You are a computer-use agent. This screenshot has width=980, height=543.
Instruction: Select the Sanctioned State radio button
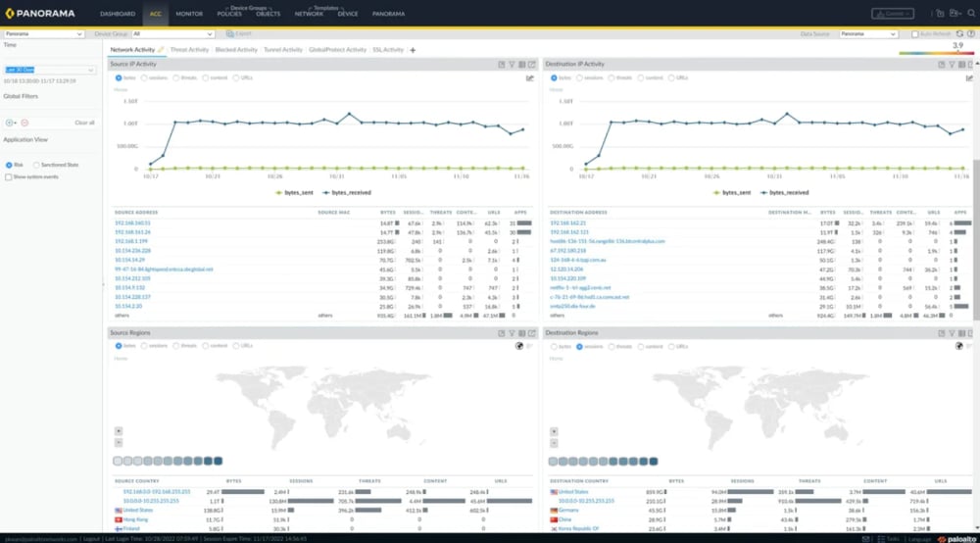tap(35, 166)
